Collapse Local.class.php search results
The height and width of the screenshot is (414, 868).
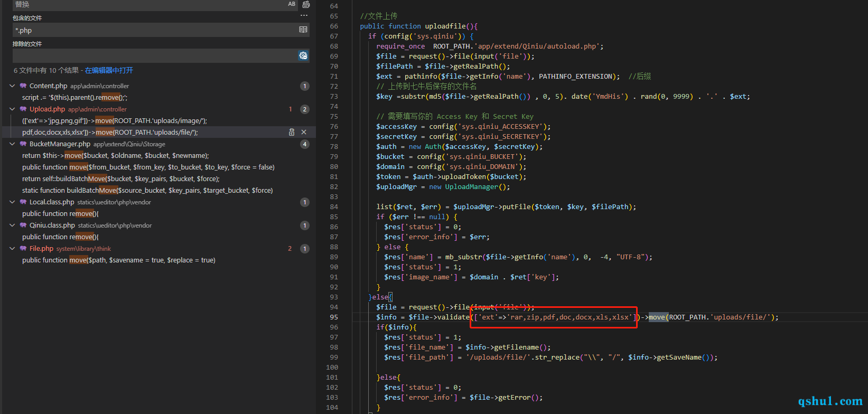pyautogui.click(x=12, y=202)
